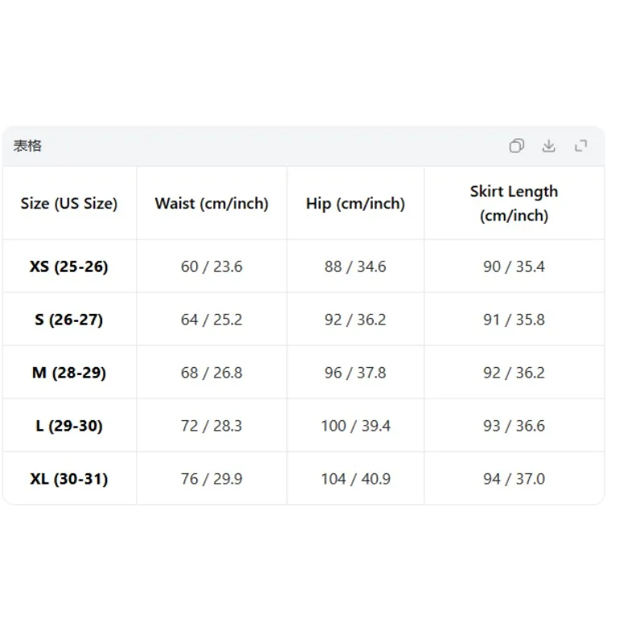Select waist value 76 / 29.9

[x=212, y=478]
